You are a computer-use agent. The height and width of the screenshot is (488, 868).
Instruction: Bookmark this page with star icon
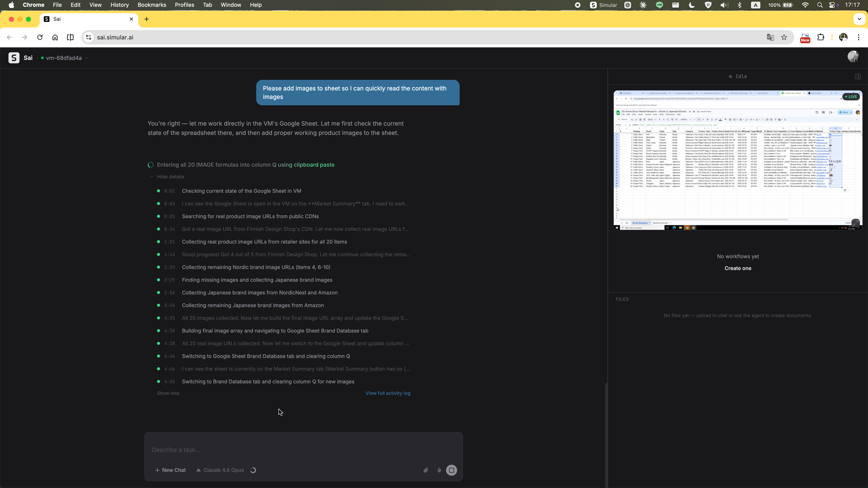(784, 37)
